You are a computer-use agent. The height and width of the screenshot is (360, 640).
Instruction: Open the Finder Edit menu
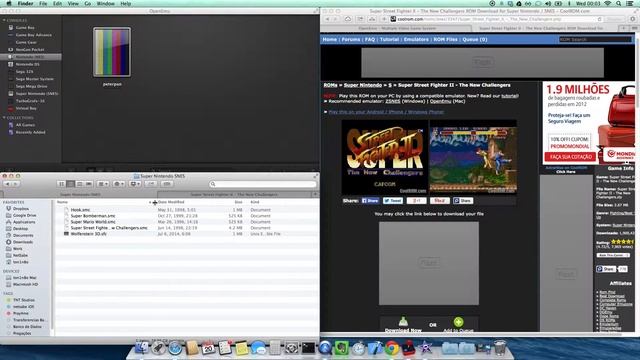pyautogui.click(x=58, y=4)
